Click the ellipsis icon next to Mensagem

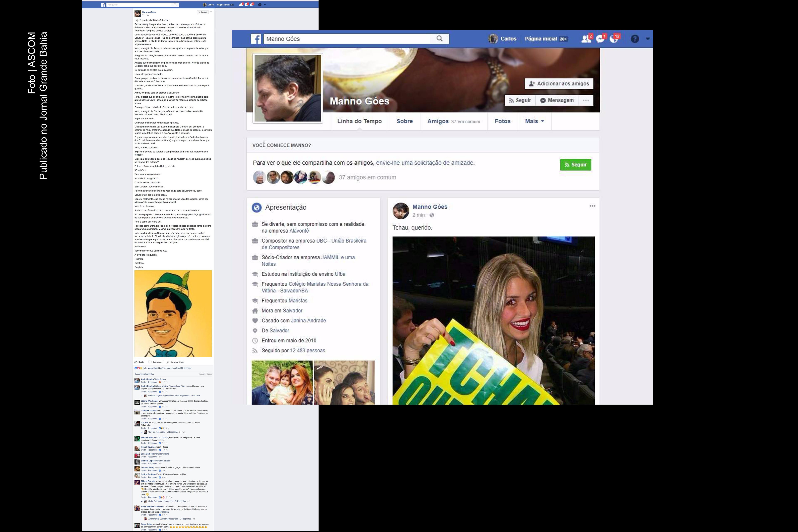586,100
